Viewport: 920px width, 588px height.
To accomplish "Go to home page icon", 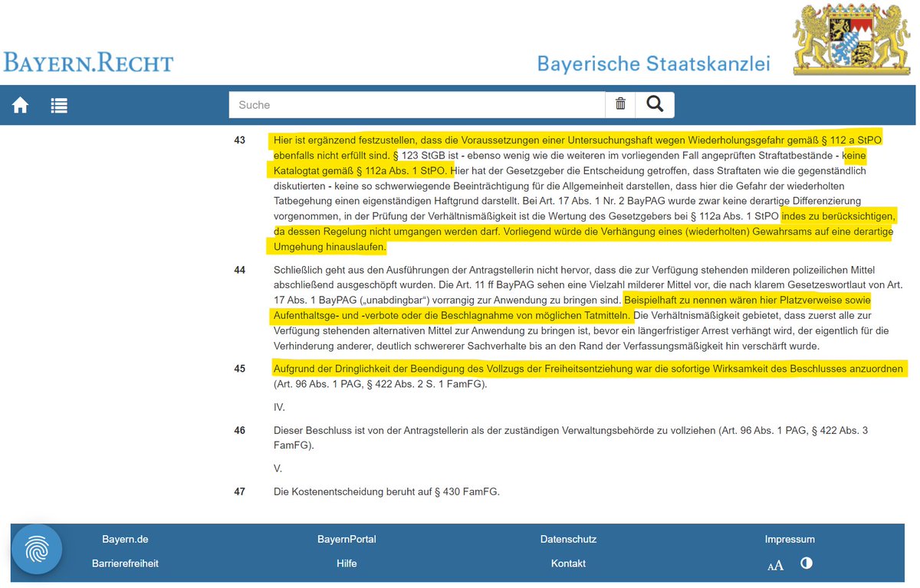I will click(20, 105).
